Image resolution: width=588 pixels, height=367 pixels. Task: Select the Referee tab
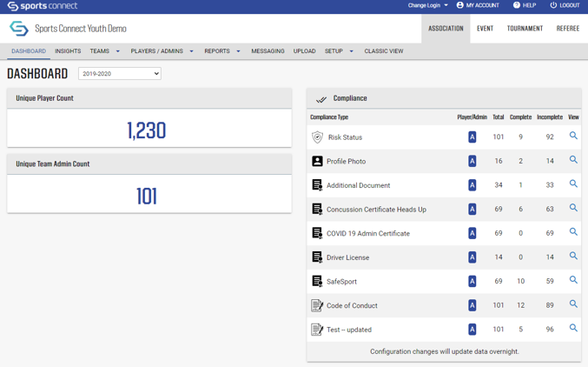pos(567,29)
